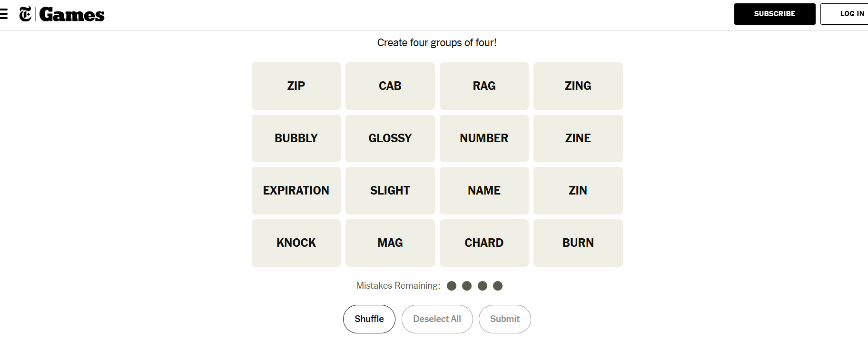Choose the KNOCK tile

point(296,243)
